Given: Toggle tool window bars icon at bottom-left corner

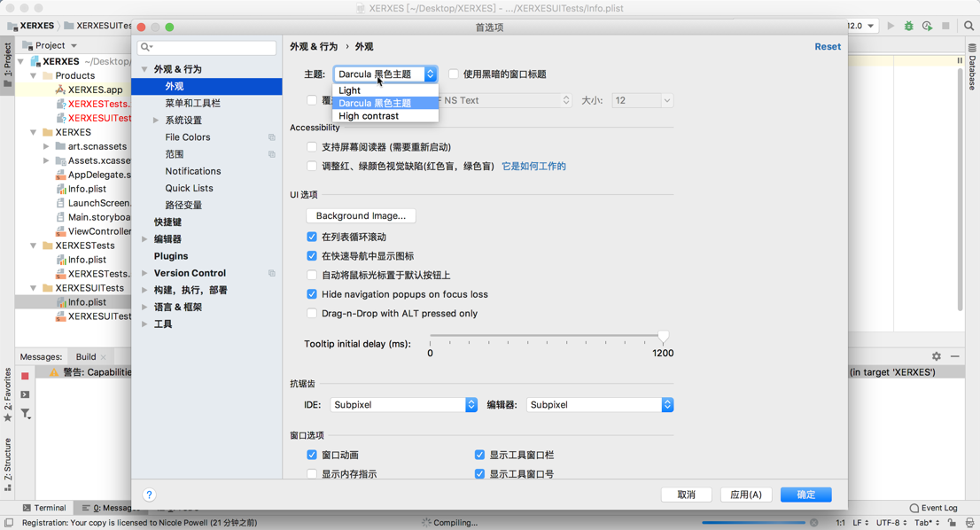Looking at the screenshot, I should point(9,523).
